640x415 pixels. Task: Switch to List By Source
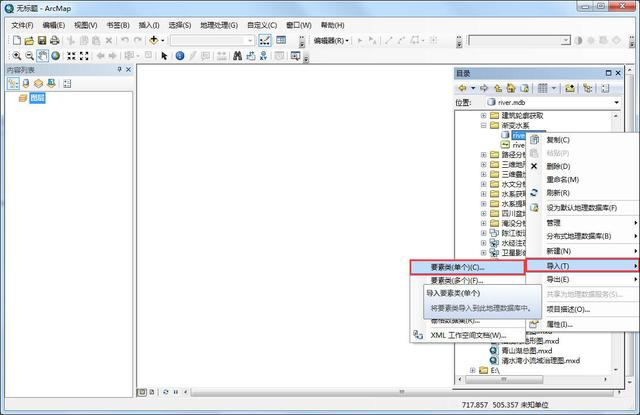coord(26,84)
